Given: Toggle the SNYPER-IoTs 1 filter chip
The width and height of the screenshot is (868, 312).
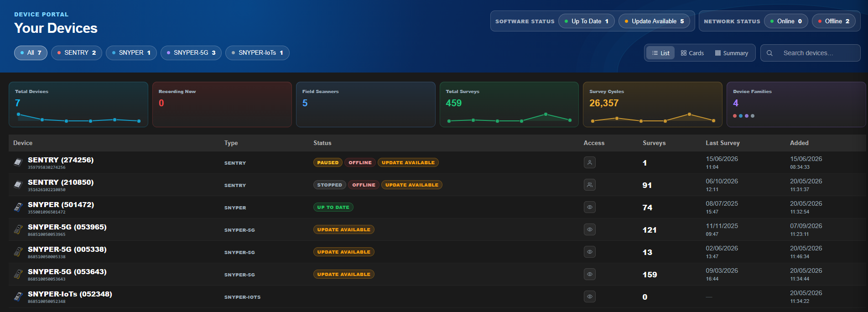Looking at the screenshot, I should click(257, 53).
